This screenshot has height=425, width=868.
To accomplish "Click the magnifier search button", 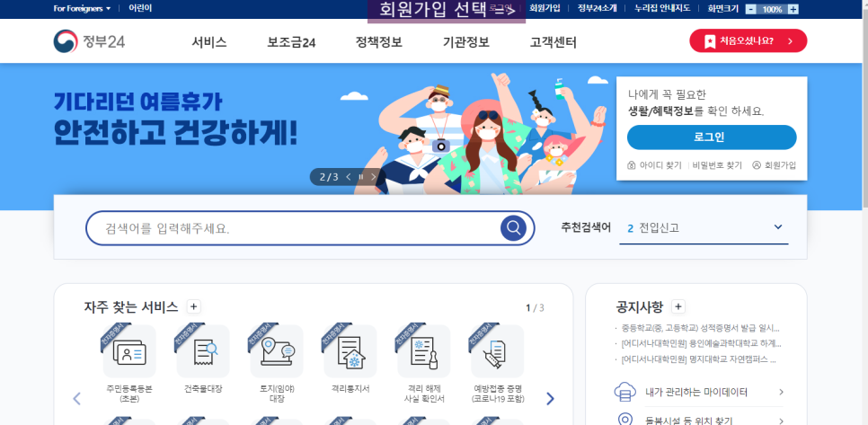I will 514,228.
